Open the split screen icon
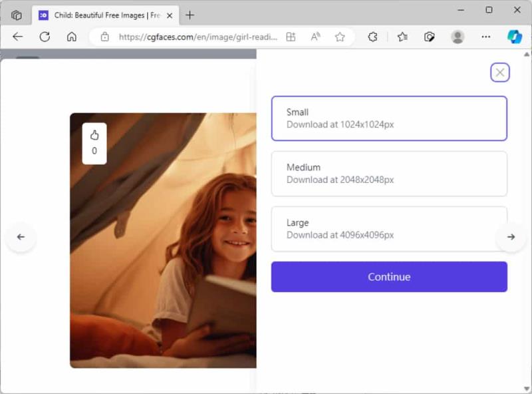Viewport: 532px width, 394px height. click(x=291, y=37)
